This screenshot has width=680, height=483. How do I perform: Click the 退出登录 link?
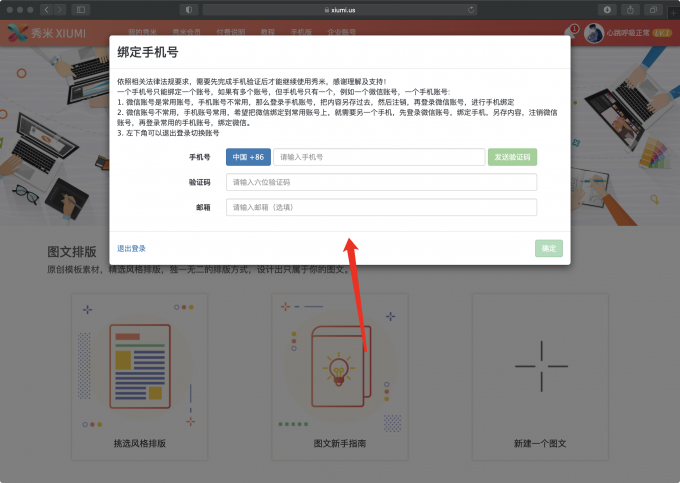coord(131,248)
